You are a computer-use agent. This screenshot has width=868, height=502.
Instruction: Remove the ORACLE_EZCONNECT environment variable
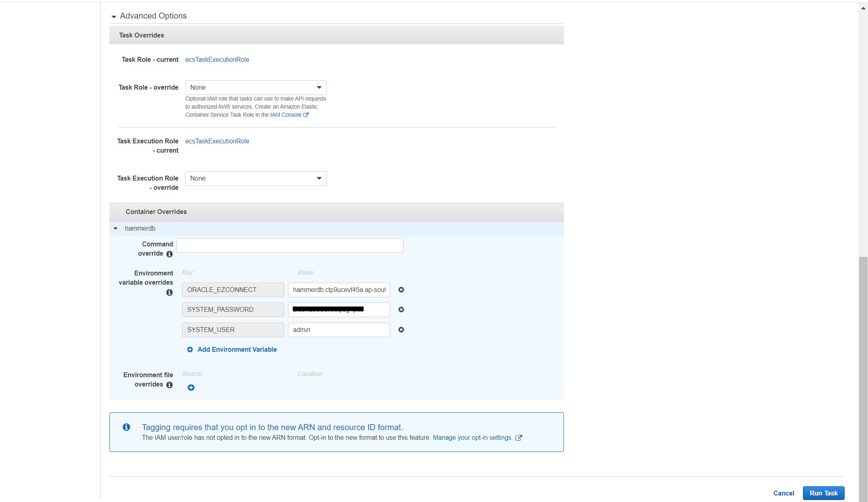401,290
